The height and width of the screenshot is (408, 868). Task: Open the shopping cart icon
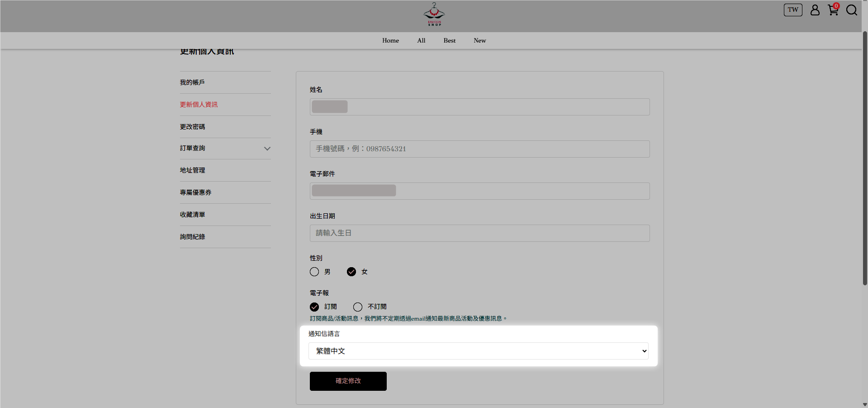click(833, 10)
